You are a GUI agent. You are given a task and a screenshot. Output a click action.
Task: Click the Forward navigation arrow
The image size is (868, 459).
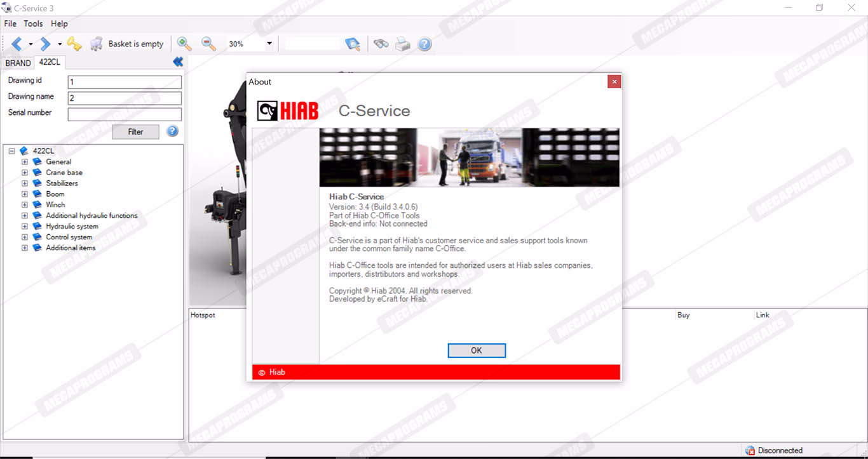pos(45,44)
